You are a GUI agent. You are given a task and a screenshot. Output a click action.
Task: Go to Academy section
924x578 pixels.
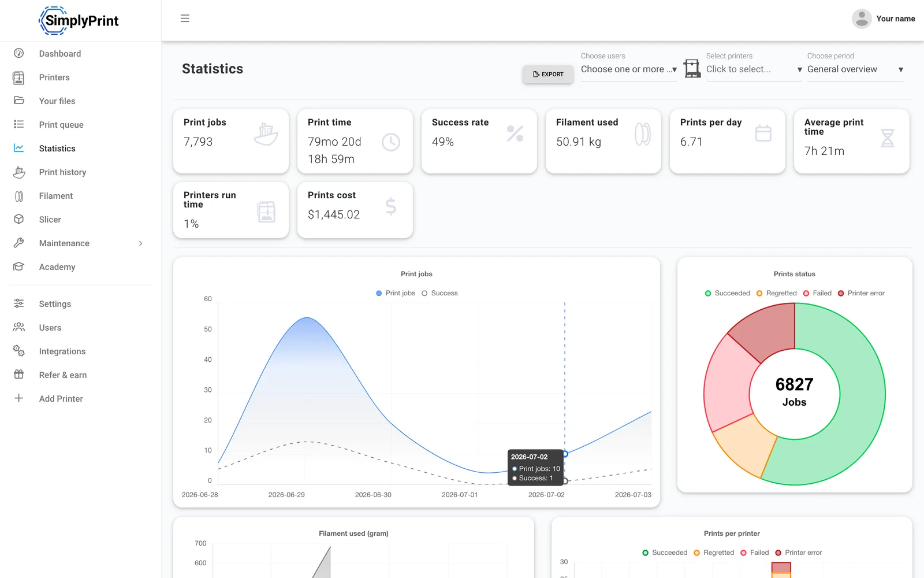(57, 267)
